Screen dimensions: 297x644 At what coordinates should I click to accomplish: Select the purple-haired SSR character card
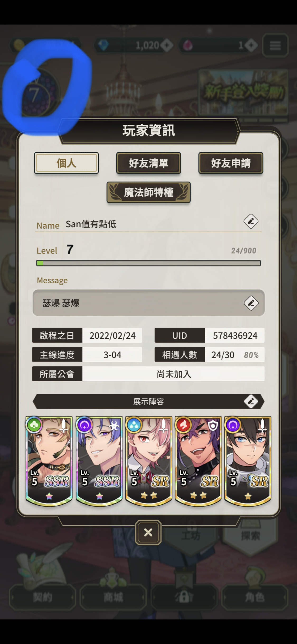[x=99, y=461]
